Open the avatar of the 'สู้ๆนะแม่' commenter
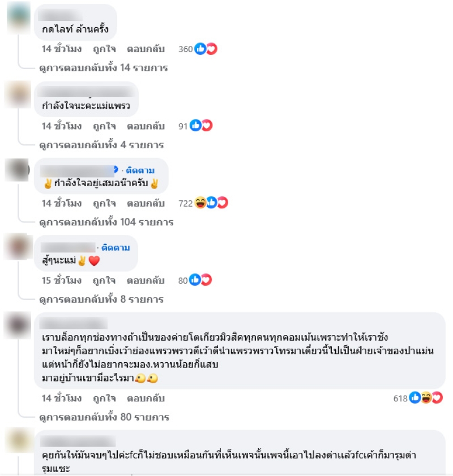The width and height of the screenshot is (453, 476). 18,247
